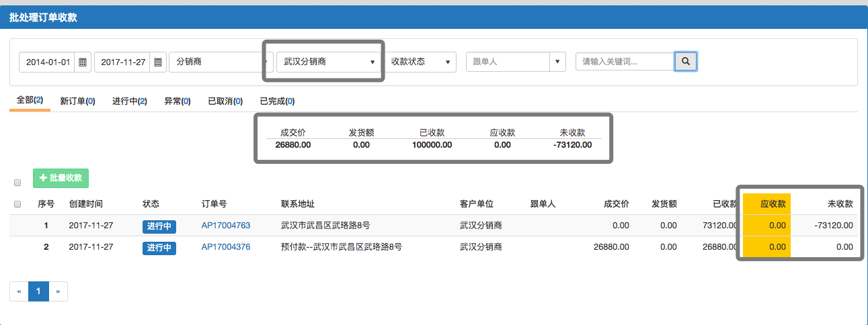Click address 武汉市武昌区武珞路8号 in row 1

point(325,226)
